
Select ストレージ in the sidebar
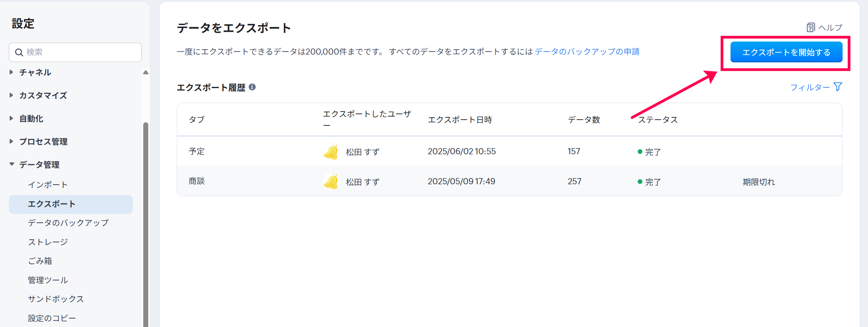tap(48, 242)
